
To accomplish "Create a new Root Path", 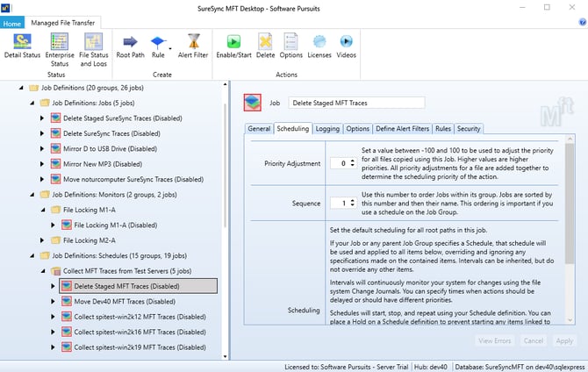I will point(130,46).
